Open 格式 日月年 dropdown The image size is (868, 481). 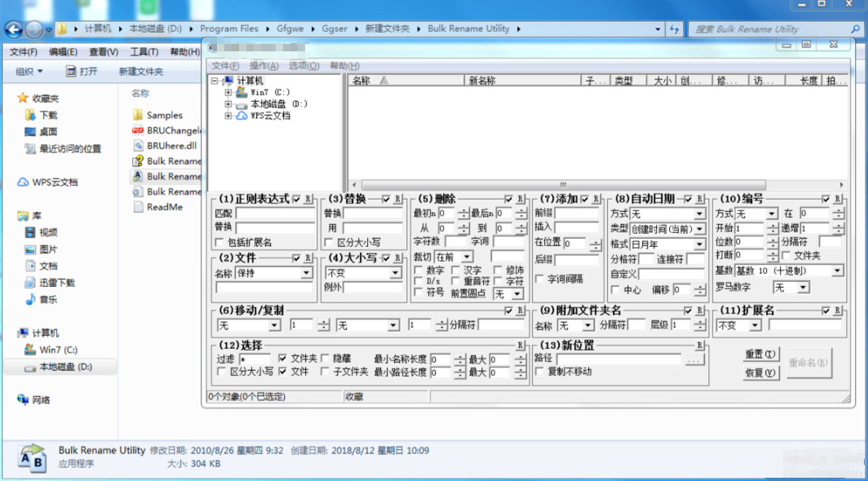tap(700, 244)
